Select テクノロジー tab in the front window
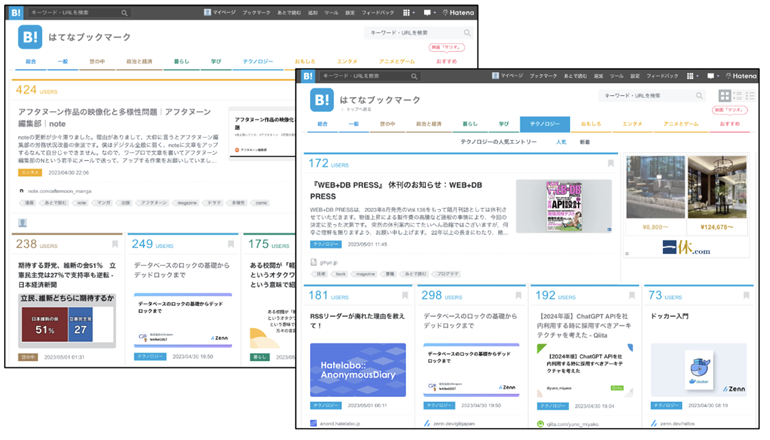The image size is (770, 440). coord(545,124)
